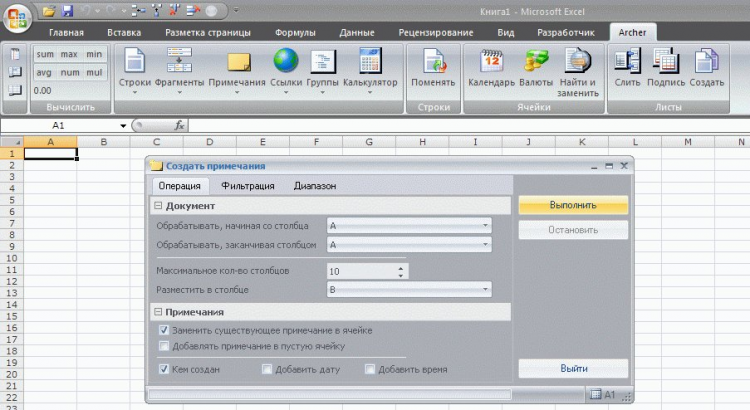
Task: Click the fx insert function icon
Action: click(179, 125)
